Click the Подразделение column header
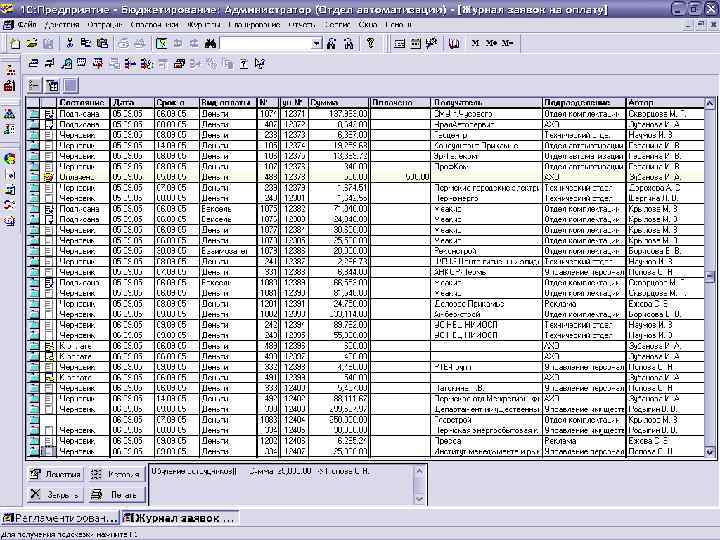Viewport: 720px width, 540px height. click(584, 103)
